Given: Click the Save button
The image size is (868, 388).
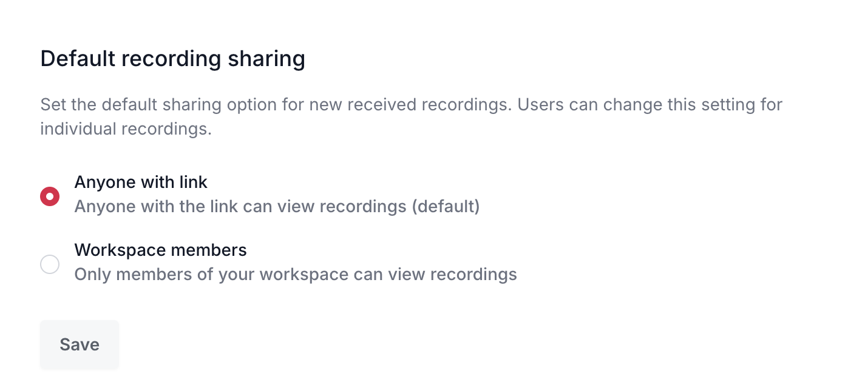Looking at the screenshot, I should [80, 344].
